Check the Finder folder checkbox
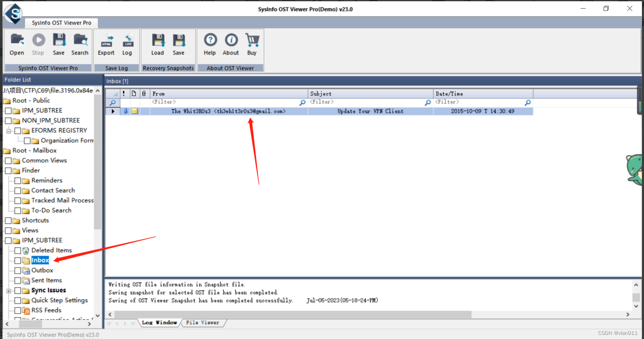Screen dimensions: 644x339 pyautogui.click(x=8, y=171)
